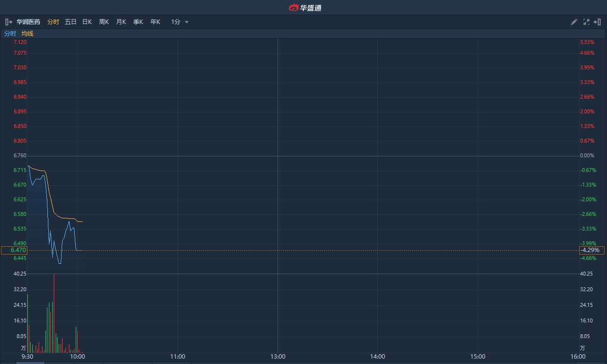Toggle the 均线 average line legend
The width and height of the screenshot is (607, 364).
(27, 34)
